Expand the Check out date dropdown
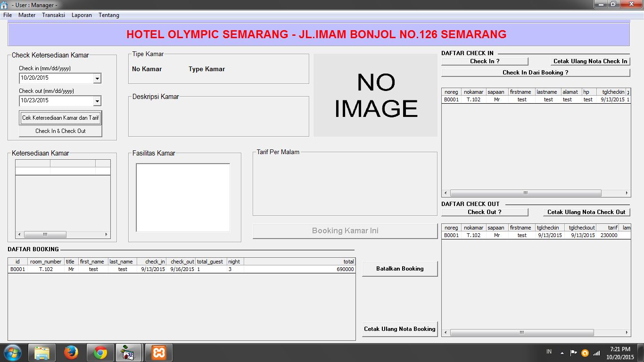The width and height of the screenshot is (644, 362). coord(97,101)
